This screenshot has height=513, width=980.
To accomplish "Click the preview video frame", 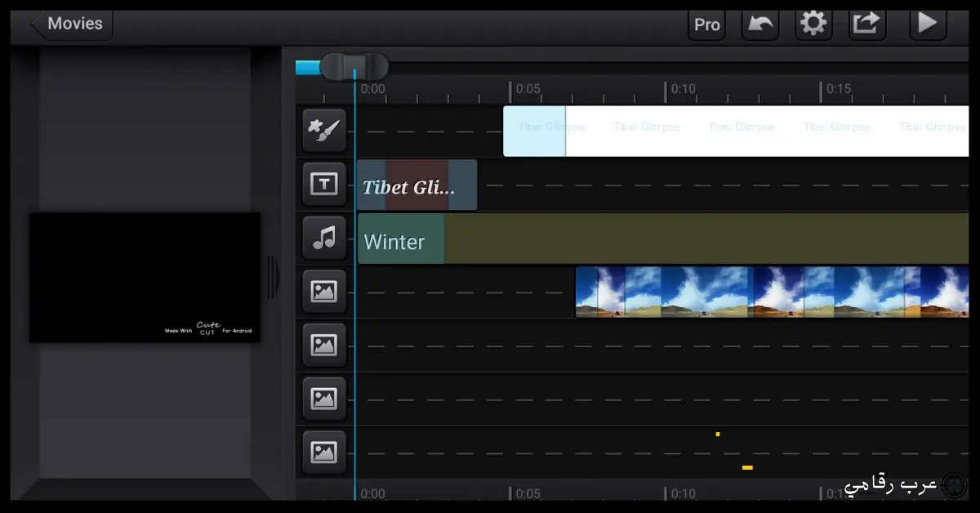I will 145,278.
